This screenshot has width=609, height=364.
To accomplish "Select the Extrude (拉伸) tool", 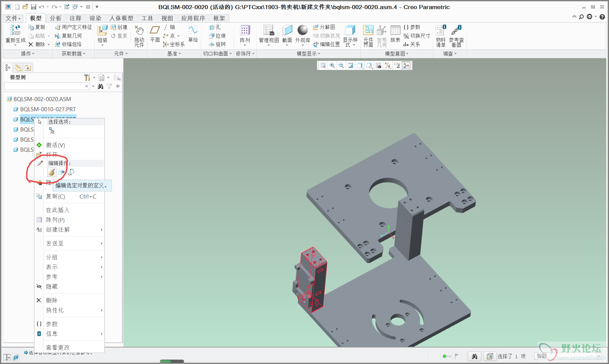I will (217, 36).
